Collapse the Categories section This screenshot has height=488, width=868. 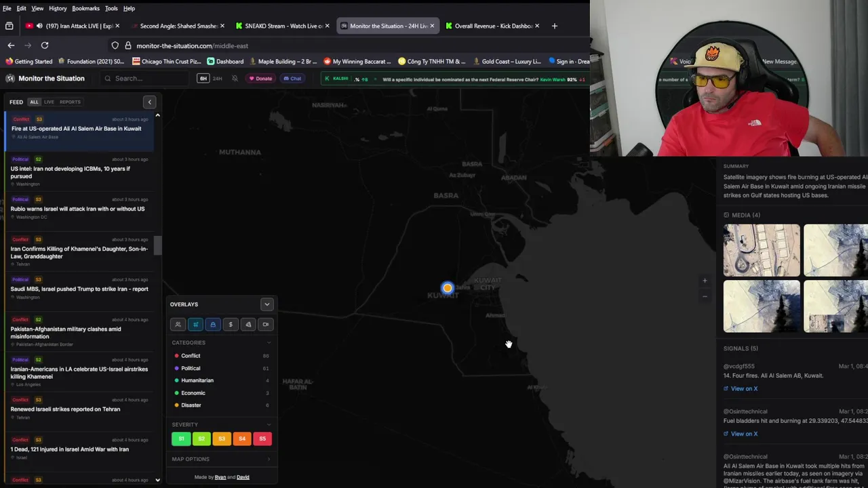[x=269, y=343]
